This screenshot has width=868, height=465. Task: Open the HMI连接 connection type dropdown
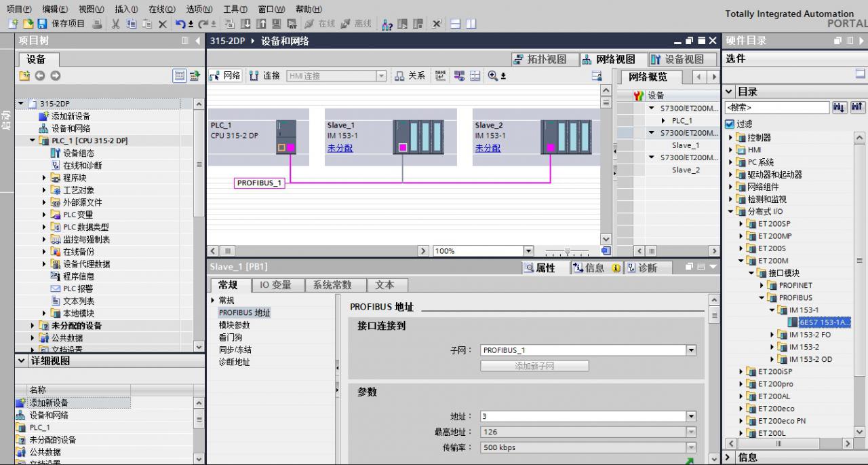coord(381,76)
